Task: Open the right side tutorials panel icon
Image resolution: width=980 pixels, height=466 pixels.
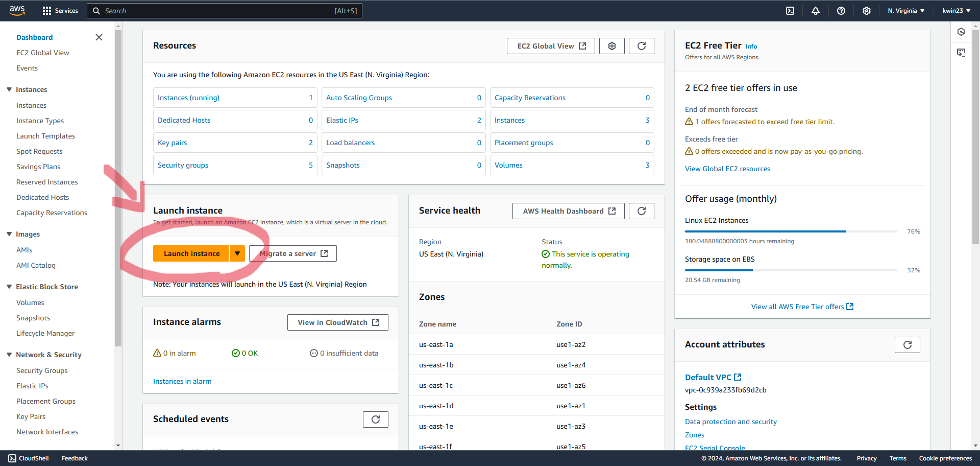Action: tap(961, 53)
